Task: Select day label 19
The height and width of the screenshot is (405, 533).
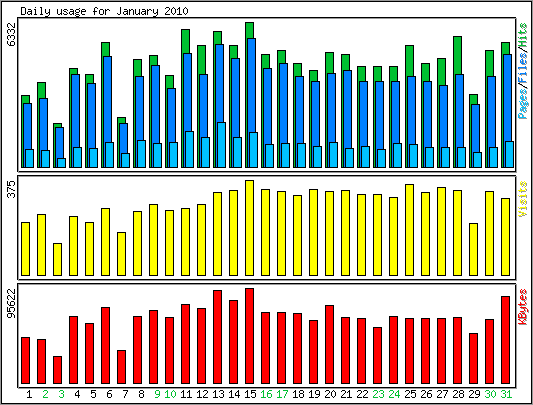Action: (314, 394)
